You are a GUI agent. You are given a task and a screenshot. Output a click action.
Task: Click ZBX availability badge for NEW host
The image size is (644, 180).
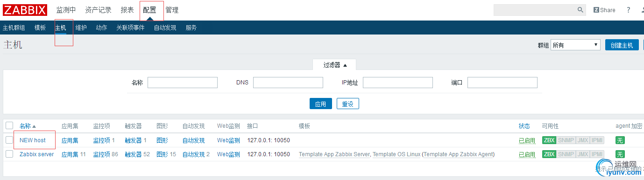point(549,140)
